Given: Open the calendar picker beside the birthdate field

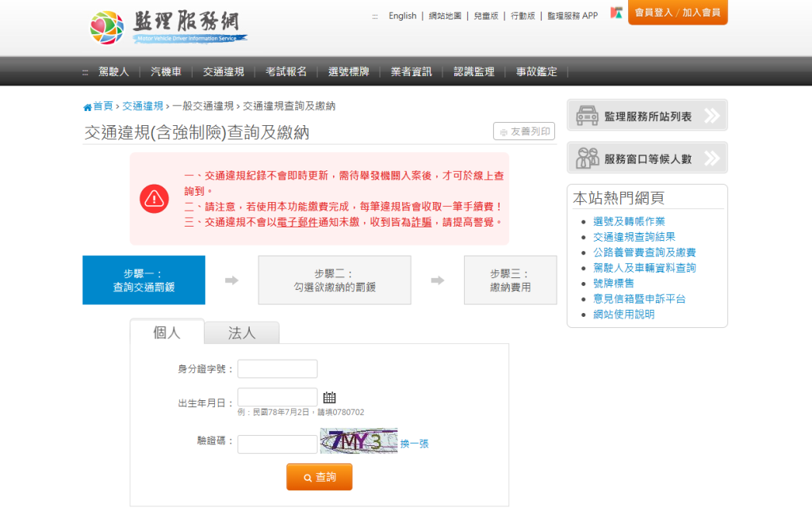Looking at the screenshot, I should [329, 398].
